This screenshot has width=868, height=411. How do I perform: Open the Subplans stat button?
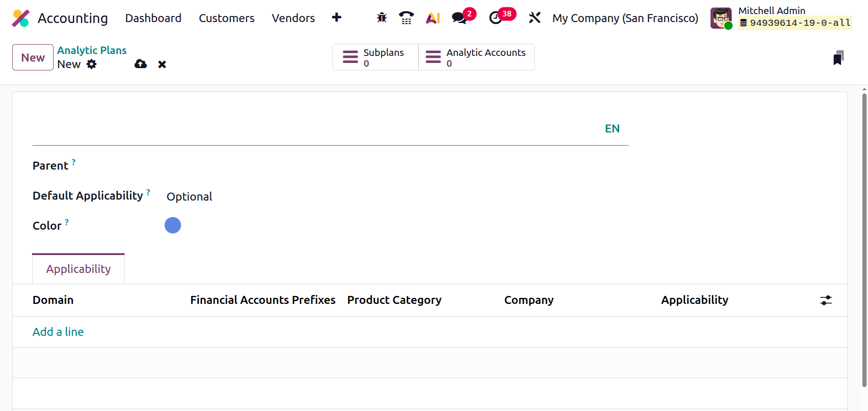click(375, 57)
